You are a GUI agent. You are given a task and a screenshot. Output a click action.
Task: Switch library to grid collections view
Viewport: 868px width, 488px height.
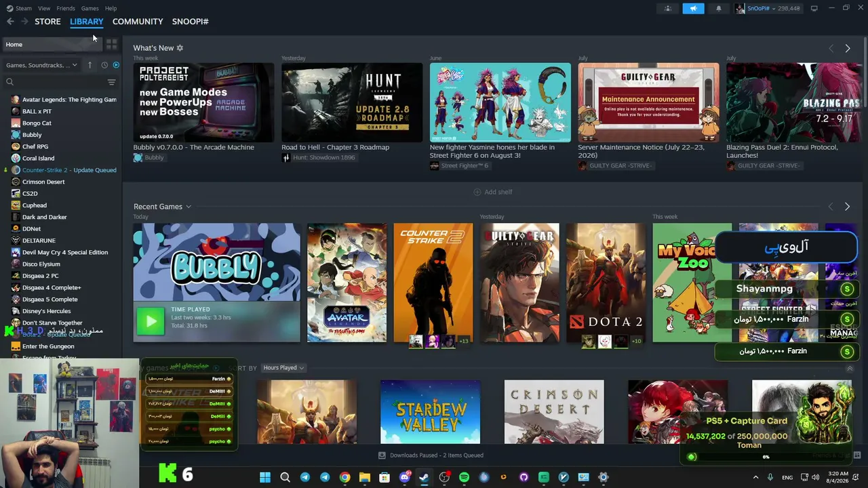tap(112, 45)
